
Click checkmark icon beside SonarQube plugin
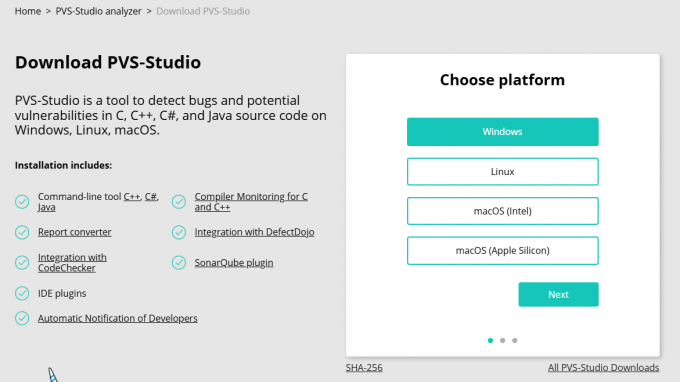(x=179, y=262)
